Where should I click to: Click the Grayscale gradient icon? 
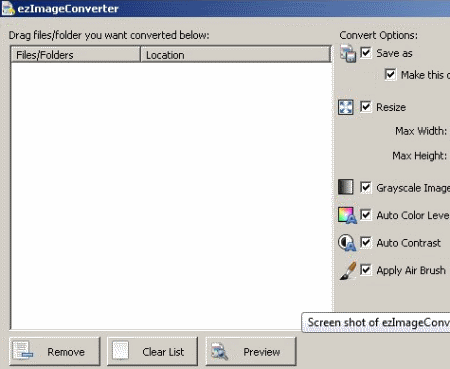(346, 187)
